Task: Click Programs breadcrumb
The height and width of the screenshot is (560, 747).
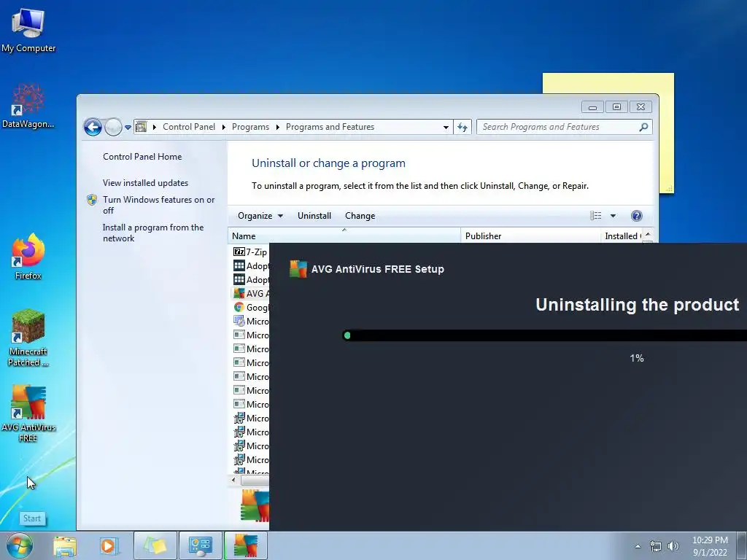Action: (250, 127)
